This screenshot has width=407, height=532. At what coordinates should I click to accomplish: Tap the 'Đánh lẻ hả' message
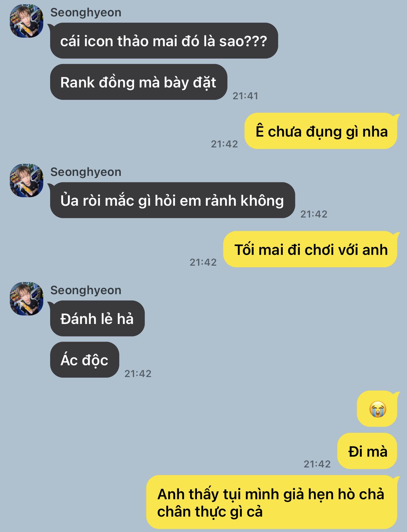pos(97,319)
